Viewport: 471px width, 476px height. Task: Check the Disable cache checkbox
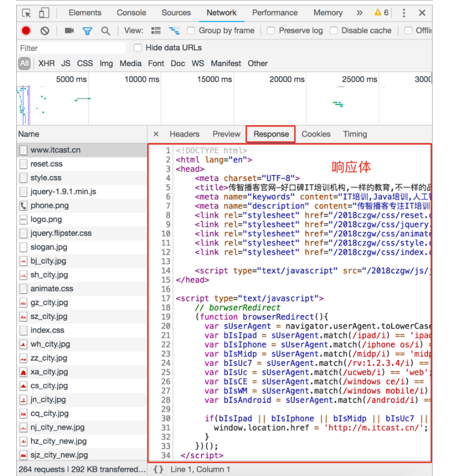334,31
